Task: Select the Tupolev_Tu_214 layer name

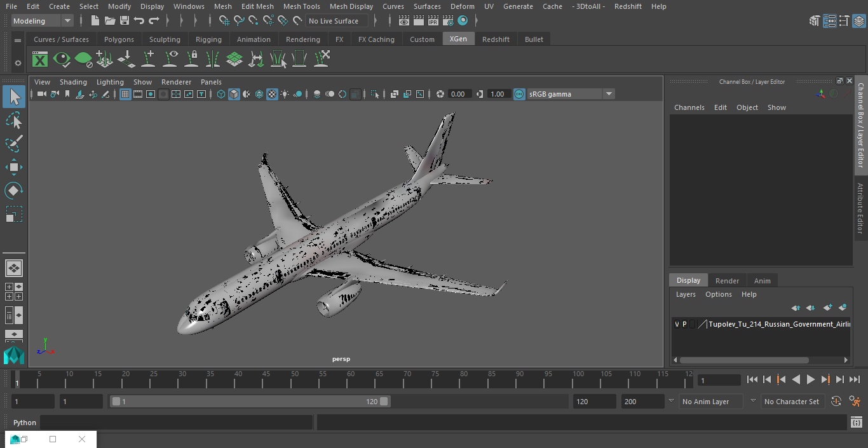Action: tap(779, 324)
